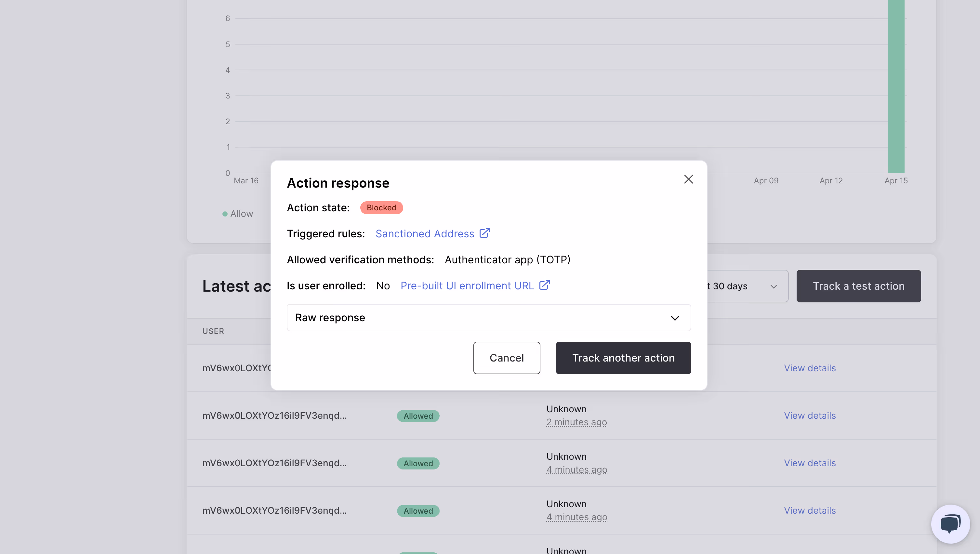Viewport: 980px width, 554px height.
Task: Click the Blocked state badge
Action: click(x=381, y=207)
